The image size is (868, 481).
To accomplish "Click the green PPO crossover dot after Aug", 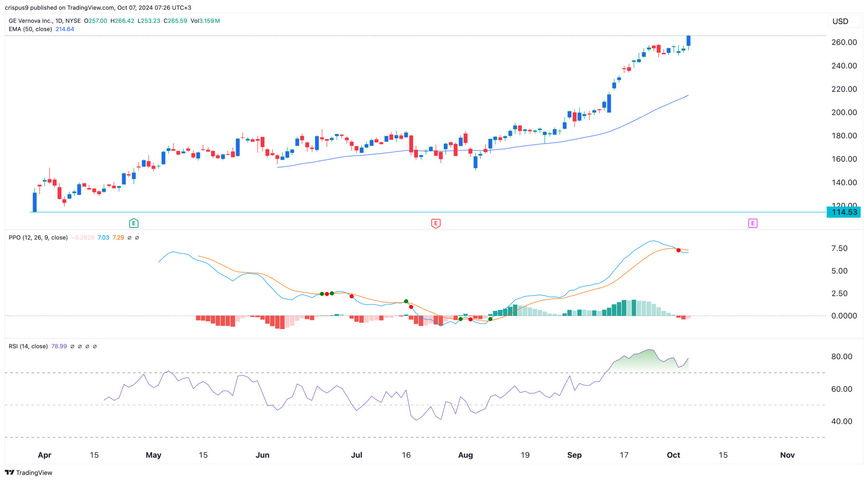I will 490,319.
